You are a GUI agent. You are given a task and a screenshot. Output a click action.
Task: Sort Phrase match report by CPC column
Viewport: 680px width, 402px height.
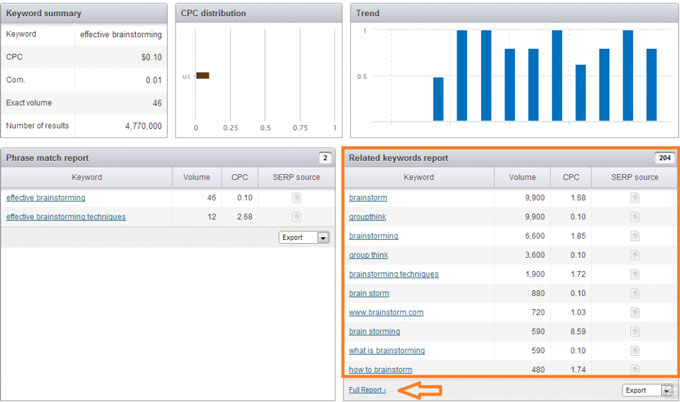pos(239,177)
